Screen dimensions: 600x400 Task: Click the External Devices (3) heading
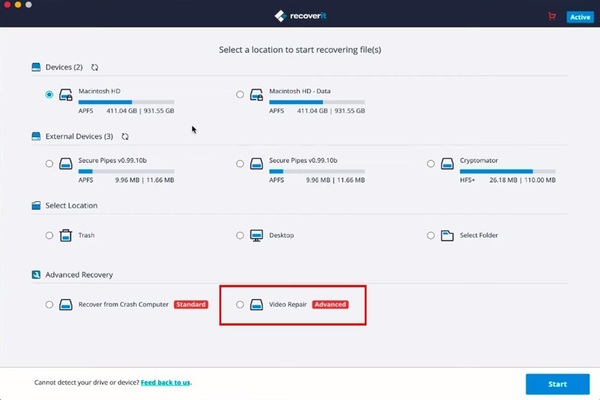79,137
